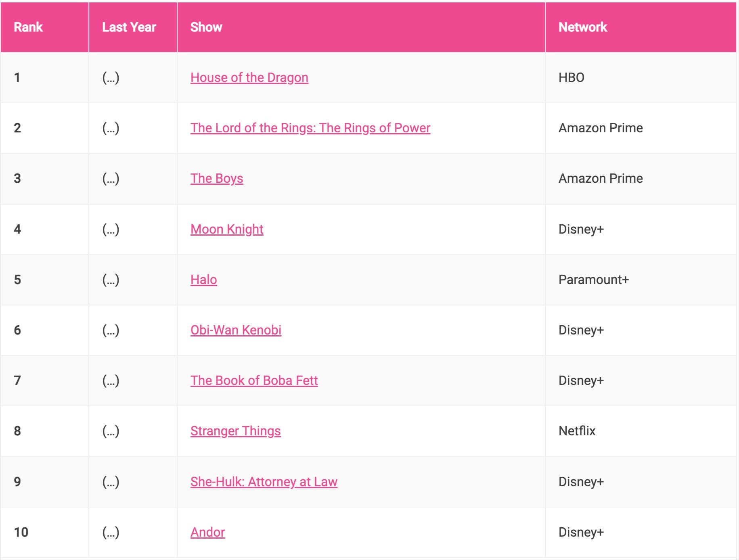Select the Andor show link
The image size is (739, 560).
pos(207,532)
